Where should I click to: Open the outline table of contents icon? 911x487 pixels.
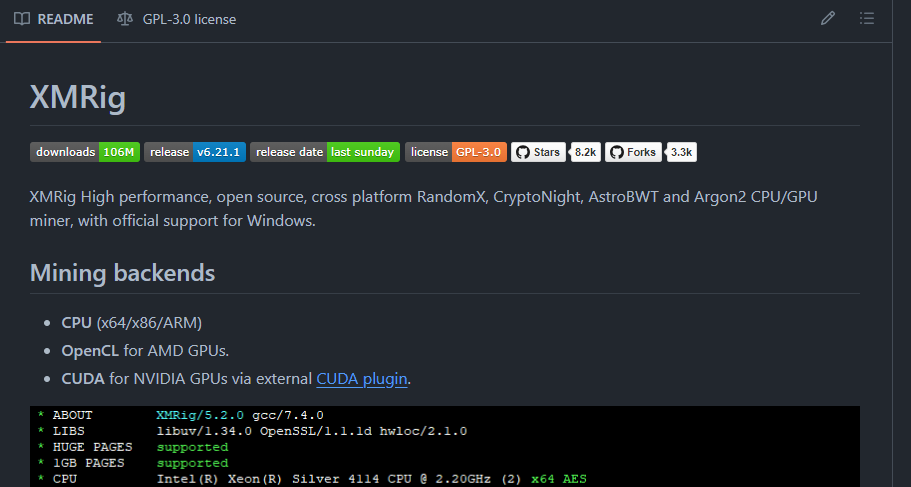pyautogui.click(x=867, y=19)
